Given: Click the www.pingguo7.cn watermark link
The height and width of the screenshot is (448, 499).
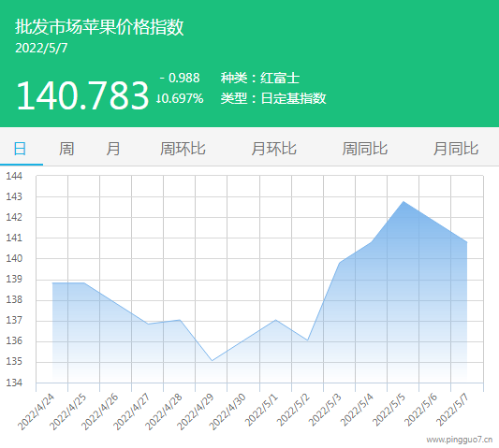Looking at the screenshot, I should [460, 440].
